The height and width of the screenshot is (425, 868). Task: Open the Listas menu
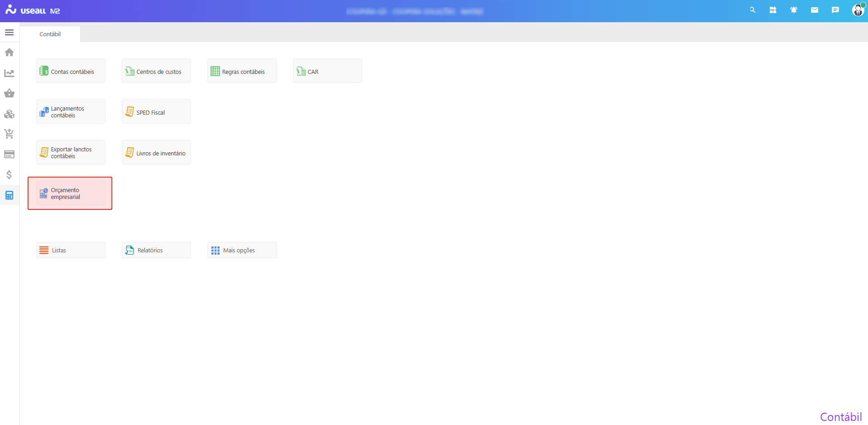click(x=71, y=250)
